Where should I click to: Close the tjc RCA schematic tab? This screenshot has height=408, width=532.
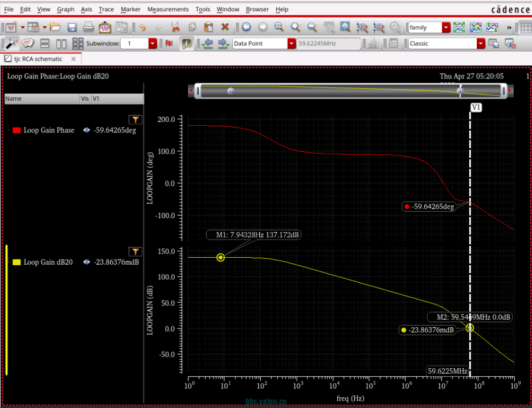click(73, 59)
